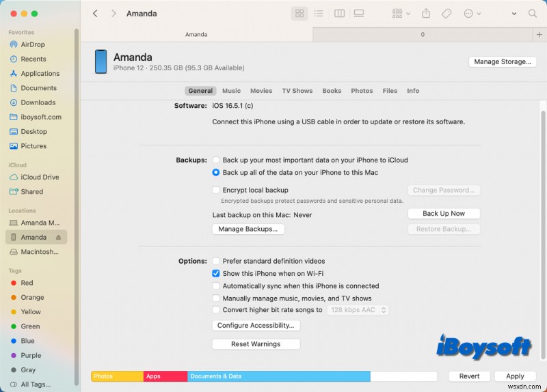Click the Edit Tags toolbar icon
The image size is (547, 392).
click(x=446, y=14)
